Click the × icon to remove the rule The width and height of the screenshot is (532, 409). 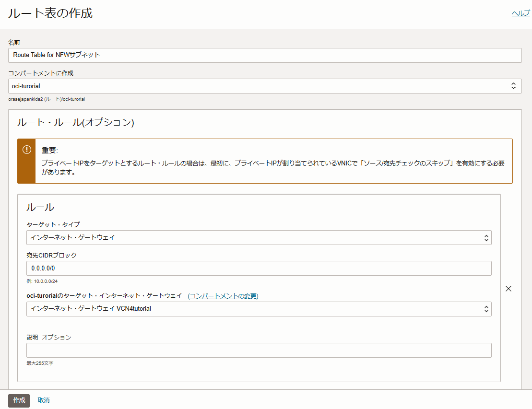[508, 289]
